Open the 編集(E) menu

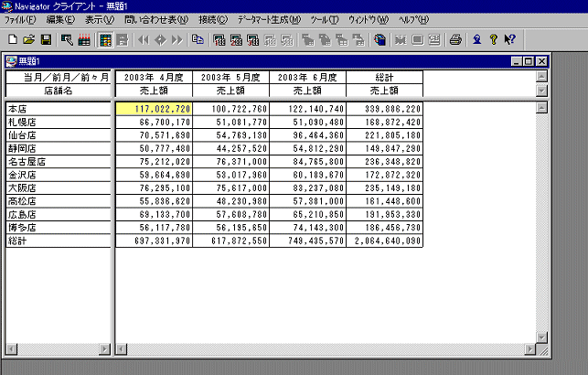pos(60,19)
